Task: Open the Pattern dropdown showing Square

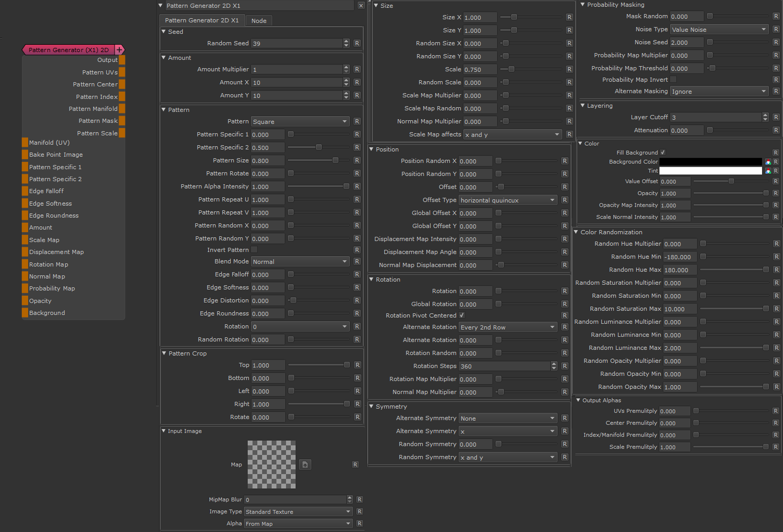Action: 300,121
